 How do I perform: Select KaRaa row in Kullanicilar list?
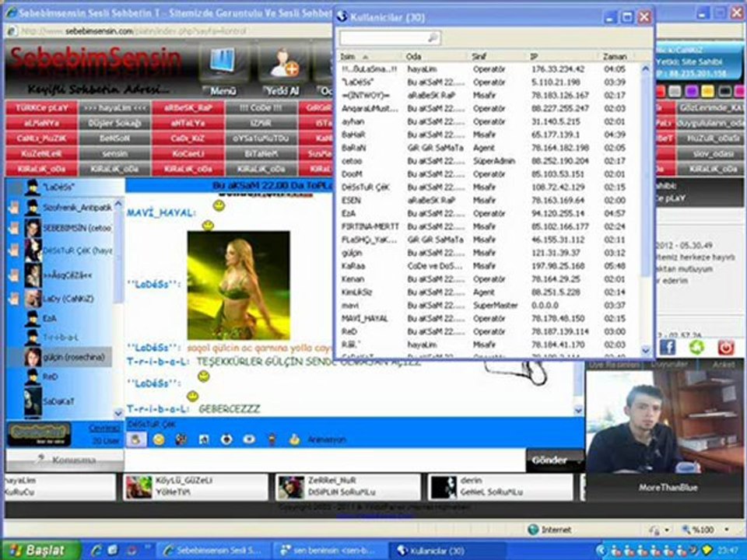point(489,266)
